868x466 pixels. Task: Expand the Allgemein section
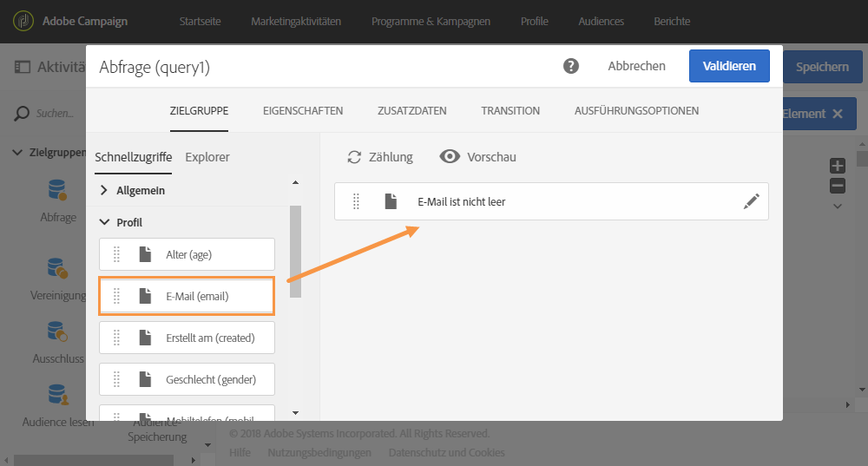[103, 190]
